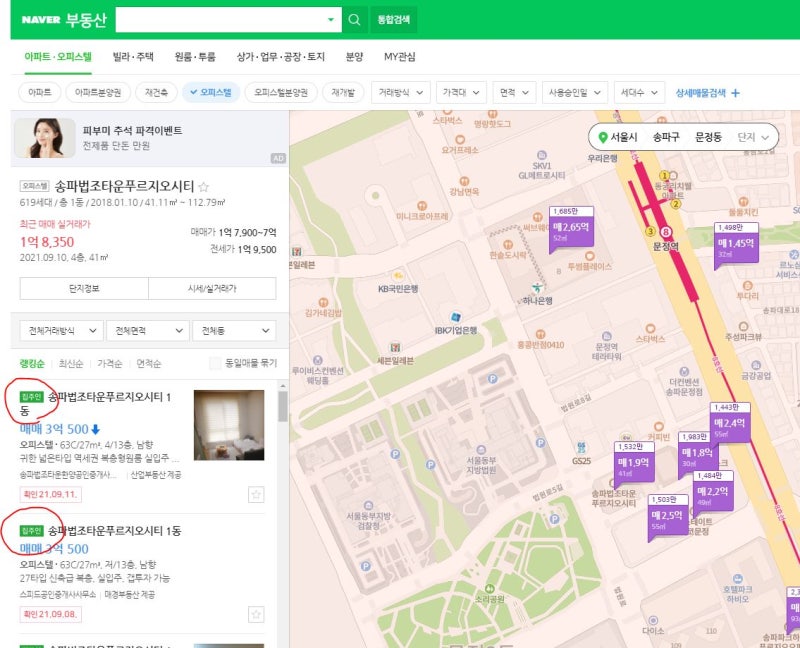The image size is (800, 648).
Task: Switch to the 상가·업무·공장·토지 tab
Action: click(281, 57)
